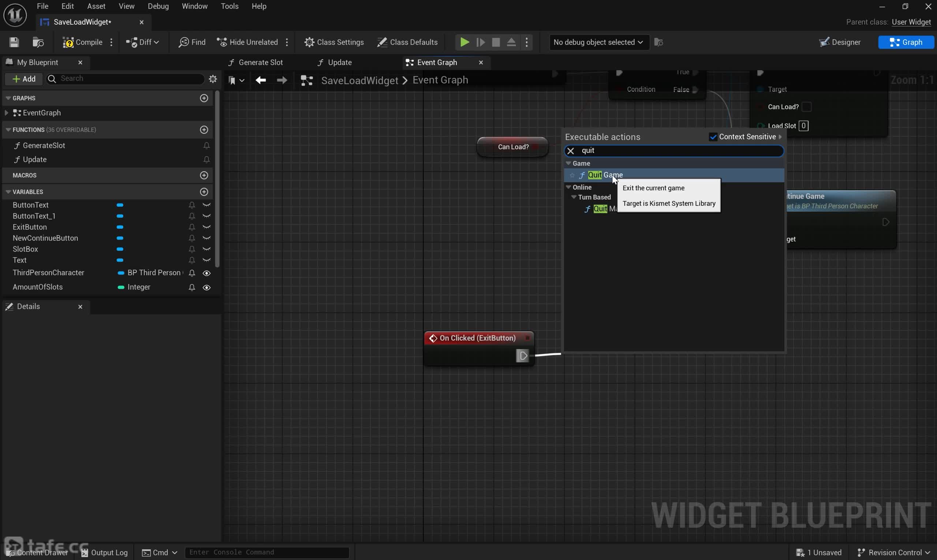The image size is (937, 560).
Task: Toggle the Can Load? checkbox on node
Action: 806,107
